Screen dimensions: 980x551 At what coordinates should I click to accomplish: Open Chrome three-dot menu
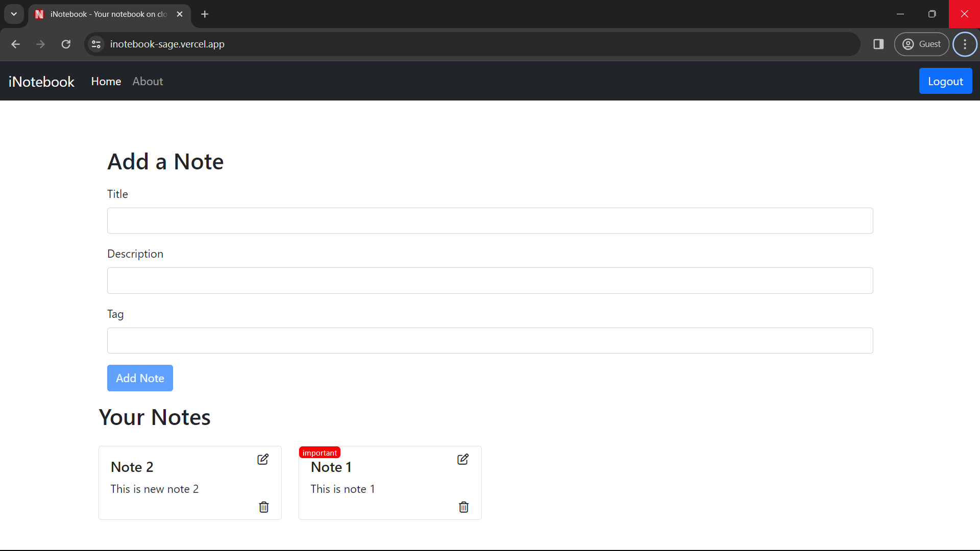(x=965, y=44)
